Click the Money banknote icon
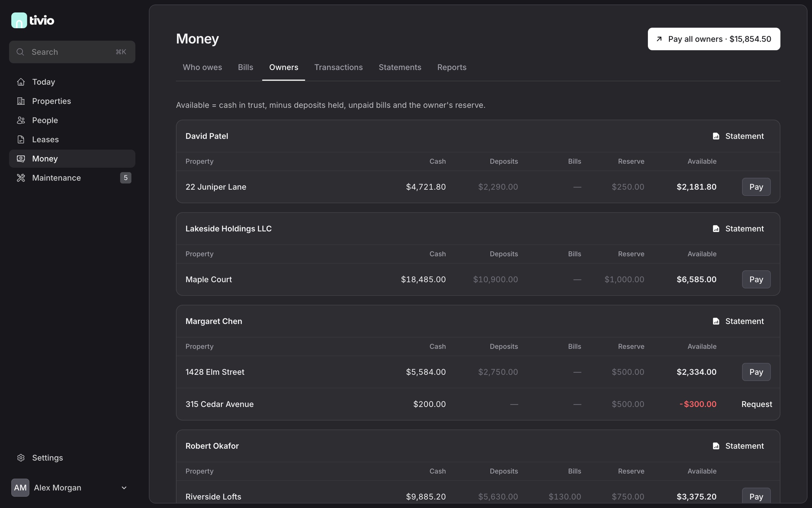The image size is (812, 508). [x=21, y=158]
